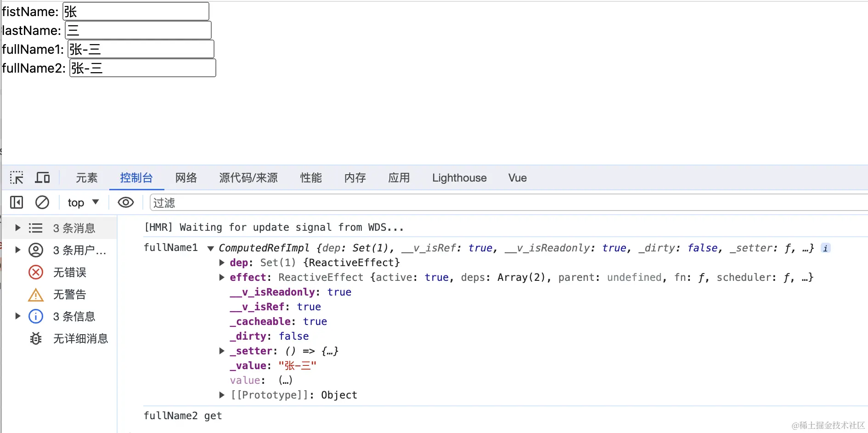
Task: Switch to the 网络 tab
Action: tap(186, 177)
